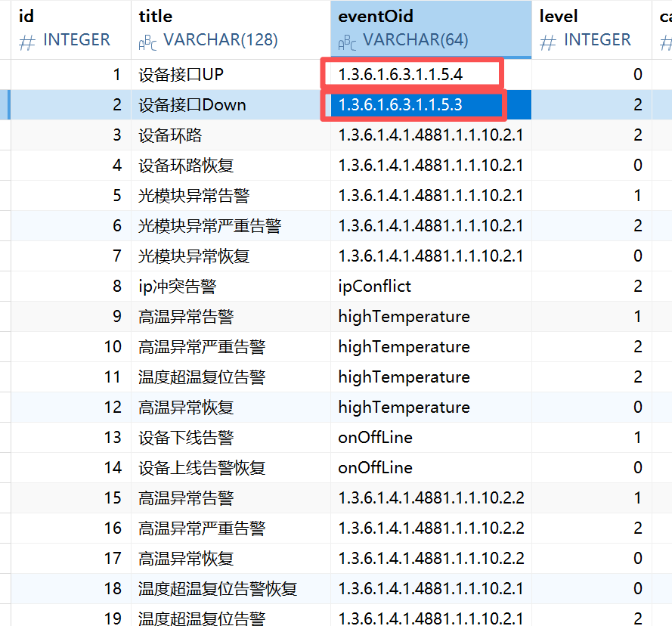672x626 pixels.
Task: Click row id 10 cell
Action: click(x=112, y=346)
